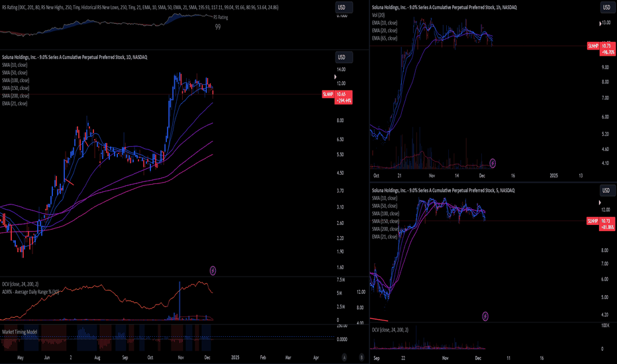Select SMA (10, close) legend on daily chart
The width and height of the screenshot is (617, 364).
pos(15,65)
